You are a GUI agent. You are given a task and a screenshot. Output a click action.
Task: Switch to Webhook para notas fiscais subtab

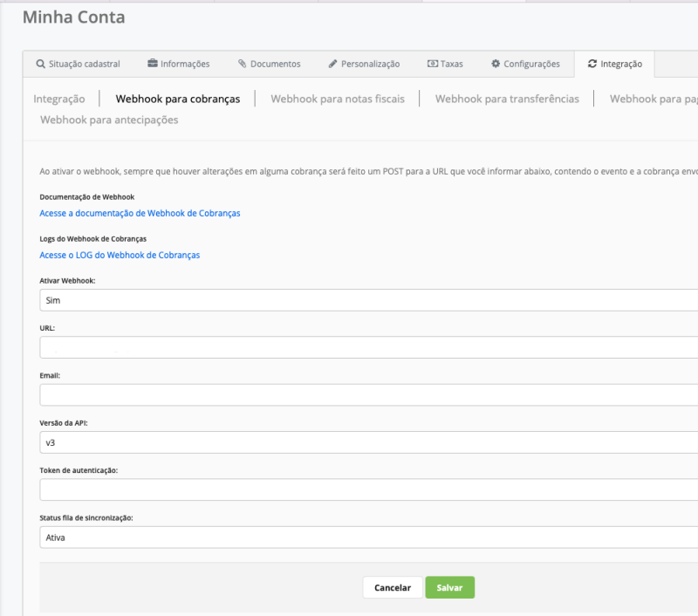click(338, 99)
